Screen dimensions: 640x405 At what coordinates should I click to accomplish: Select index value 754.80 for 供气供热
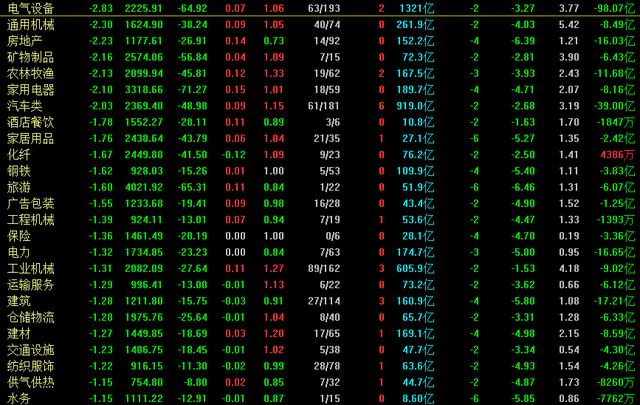pyautogui.click(x=147, y=383)
